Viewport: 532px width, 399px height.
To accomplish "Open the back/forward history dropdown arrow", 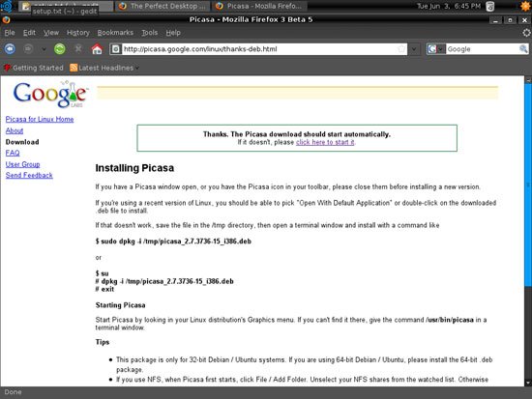I will (x=44, y=49).
